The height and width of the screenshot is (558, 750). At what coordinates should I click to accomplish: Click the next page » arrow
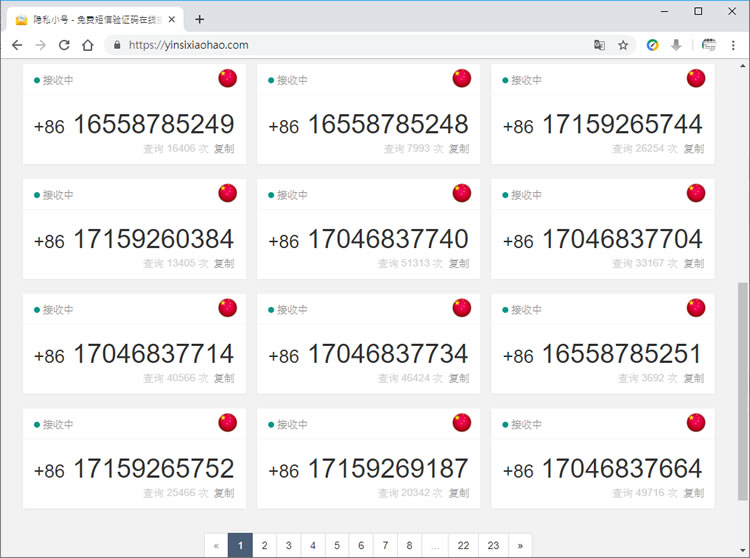518,545
